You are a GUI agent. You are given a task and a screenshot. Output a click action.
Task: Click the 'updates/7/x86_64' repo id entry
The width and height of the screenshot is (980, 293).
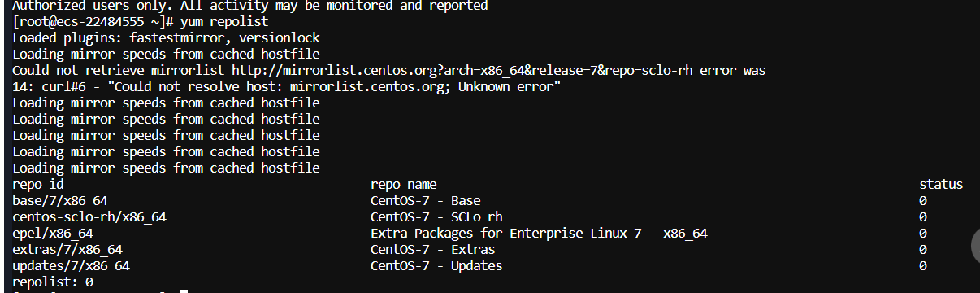pos(72,266)
